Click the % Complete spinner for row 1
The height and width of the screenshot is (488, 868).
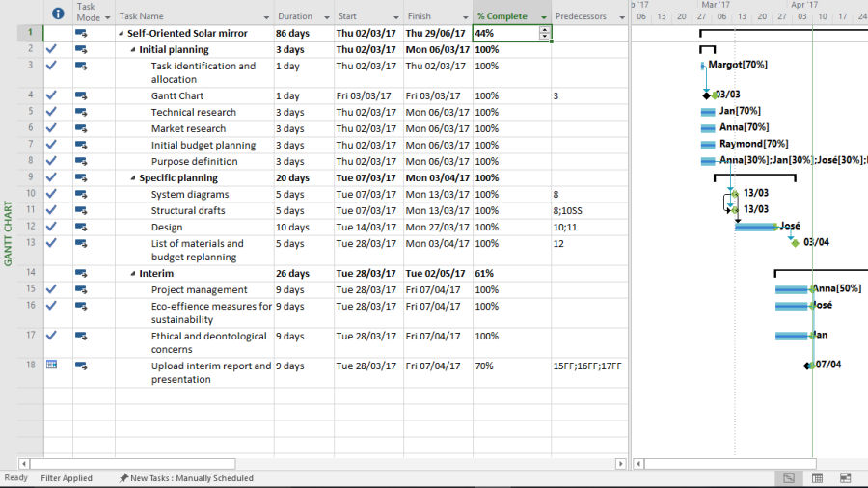click(545, 33)
